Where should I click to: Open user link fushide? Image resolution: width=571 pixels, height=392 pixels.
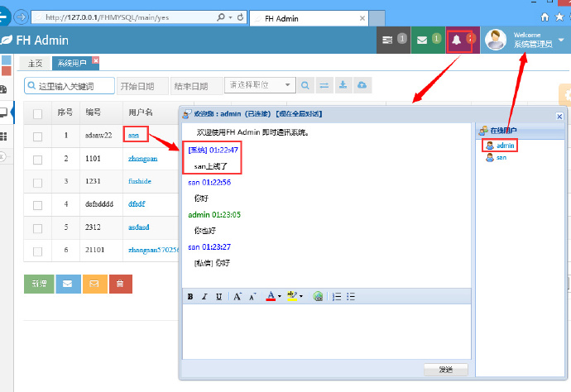click(x=140, y=181)
